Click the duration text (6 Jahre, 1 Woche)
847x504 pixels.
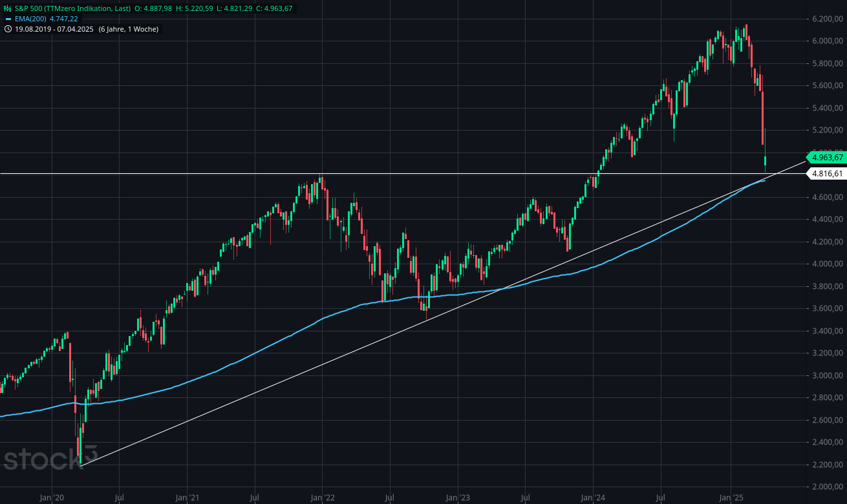pyautogui.click(x=128, y=29)
